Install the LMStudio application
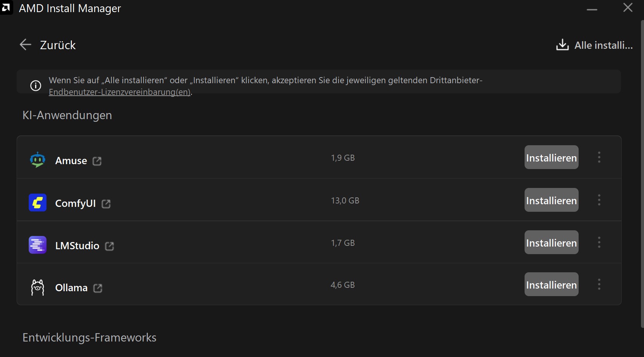Image resolution: width=644 pixels, height=357 pixels. point(551,242)
